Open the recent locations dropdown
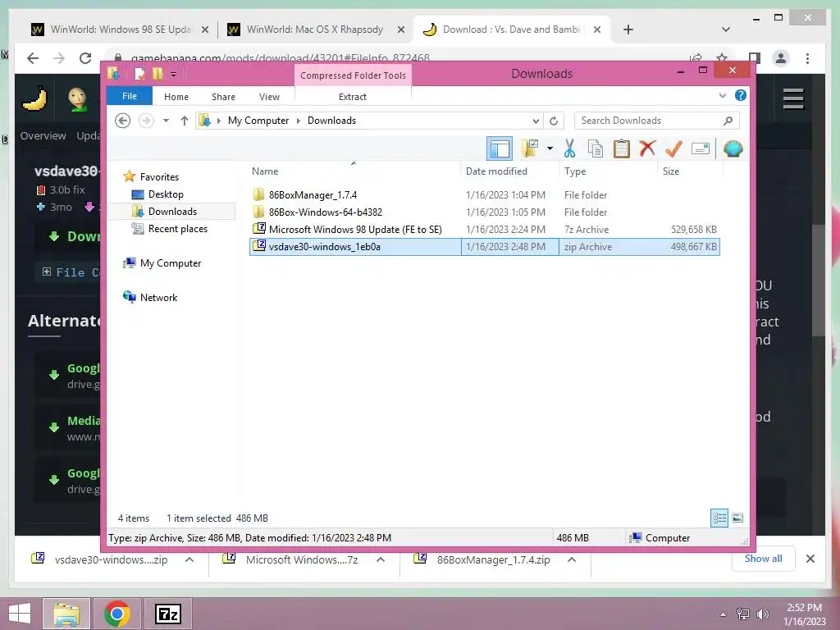Screen dimensions: 840x630 click(166, 121)
